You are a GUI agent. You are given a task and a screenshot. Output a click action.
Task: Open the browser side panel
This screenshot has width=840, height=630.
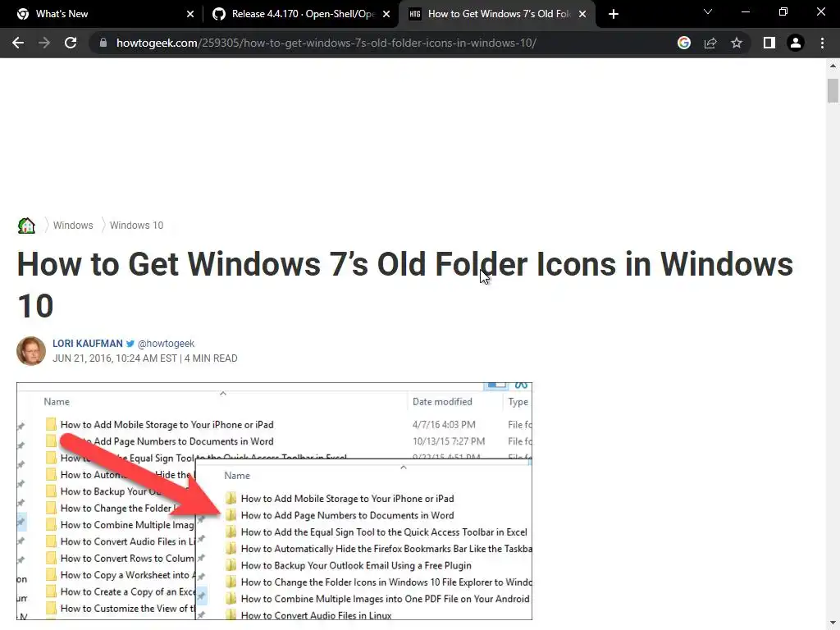[x=769, y=43]
